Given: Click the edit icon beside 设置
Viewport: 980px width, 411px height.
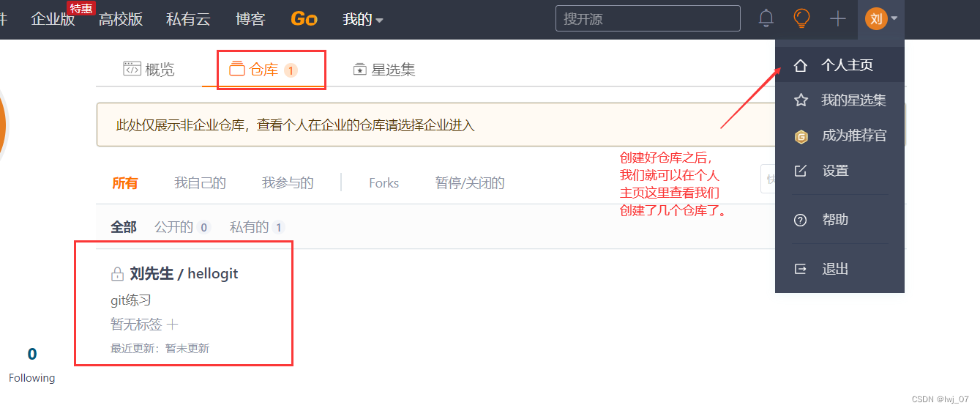Looking at the screenshot, I should pos(801,171).
